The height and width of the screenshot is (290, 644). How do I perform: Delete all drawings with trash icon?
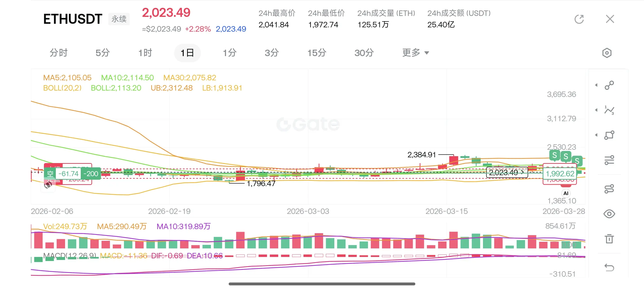(609, 238)
